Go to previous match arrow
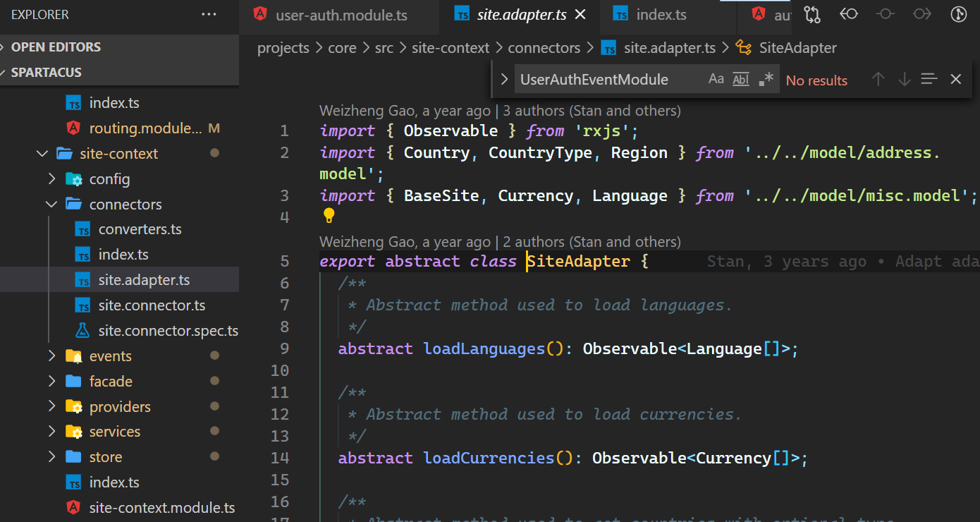 878,79
